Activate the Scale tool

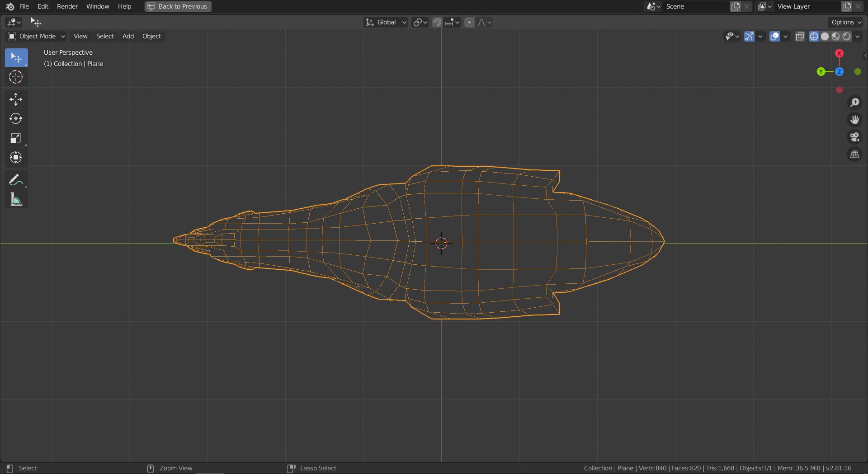[x=16, y=138]
